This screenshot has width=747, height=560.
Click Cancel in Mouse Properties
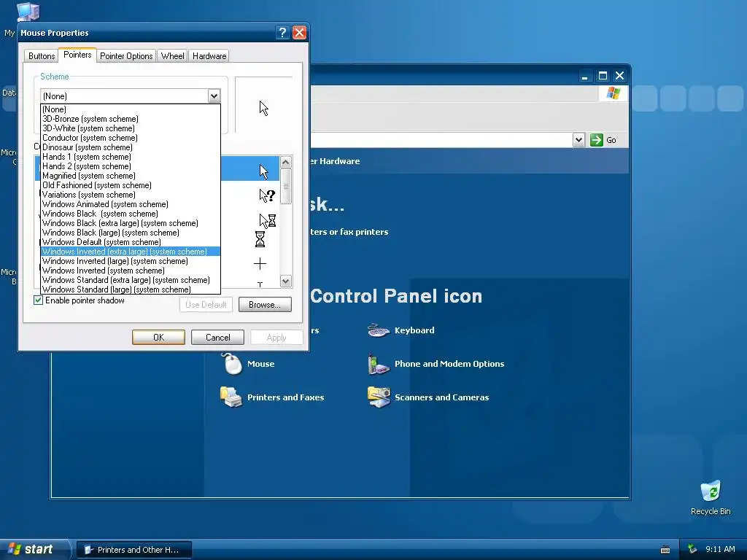[217, 337]
